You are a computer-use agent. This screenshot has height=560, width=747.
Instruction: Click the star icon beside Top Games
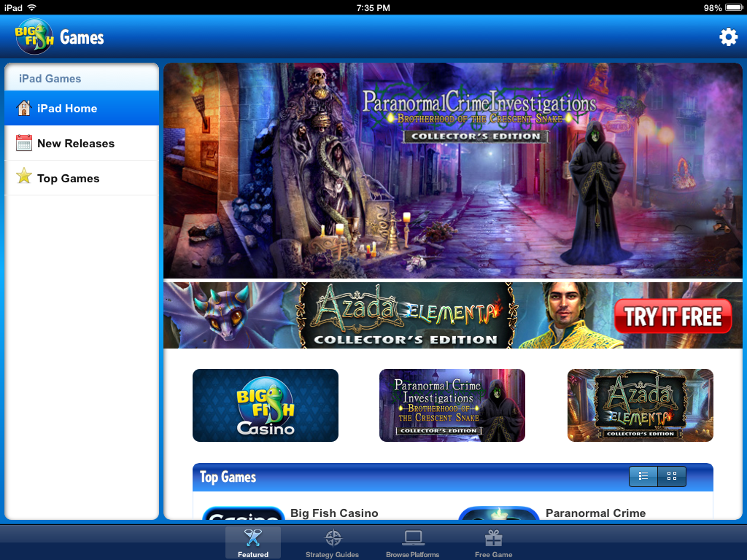pyautogui.click(x=24, y=176)
